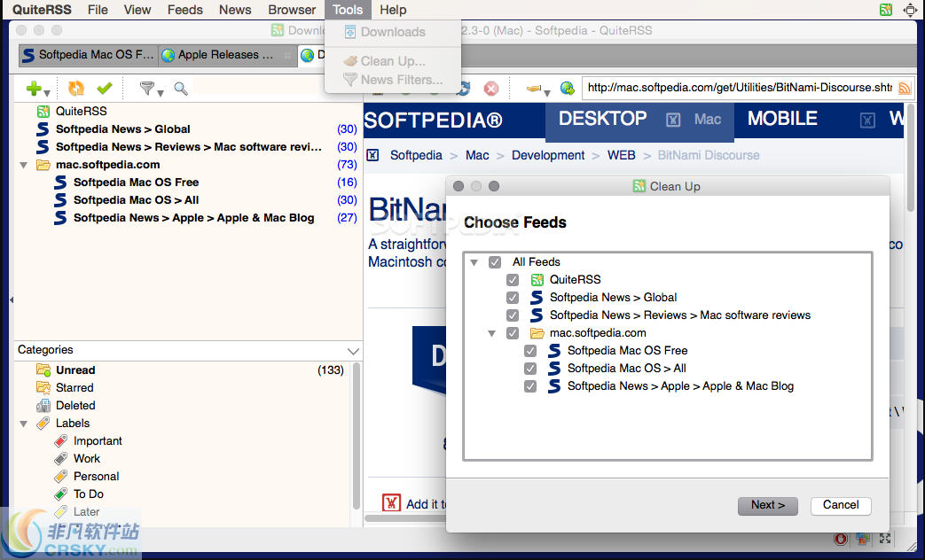Collapse mac.softpedia.com folder in dialog
The width and height of the screenshot is (925, 560).
pyautogui.click(x=492, y=333)
